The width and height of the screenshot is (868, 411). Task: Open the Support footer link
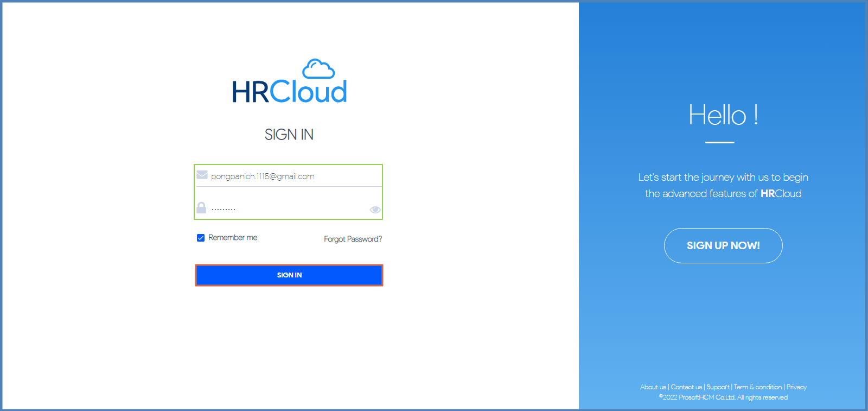click(718, 387)
